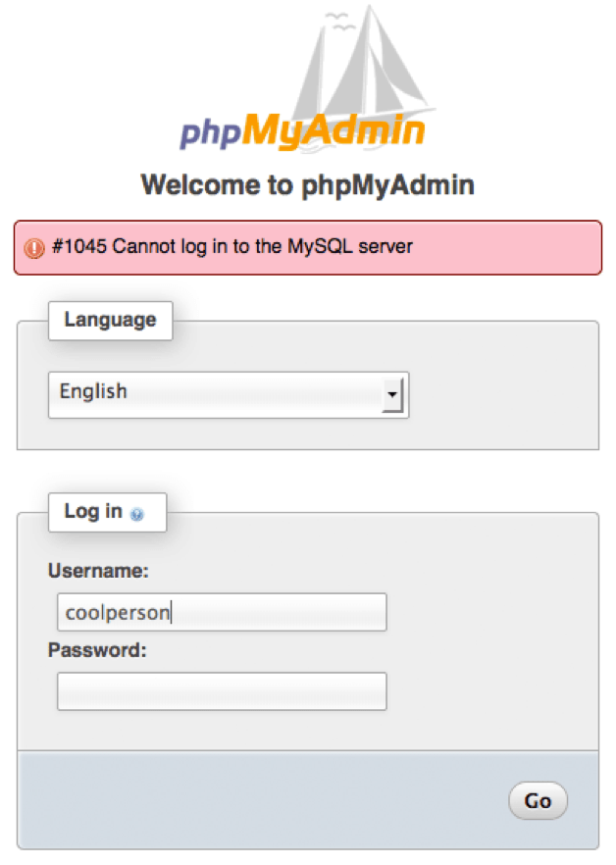The height and width of the screenshot is (865, 616).
Task: Click the pink error banner's empty area
Action: 510,247
